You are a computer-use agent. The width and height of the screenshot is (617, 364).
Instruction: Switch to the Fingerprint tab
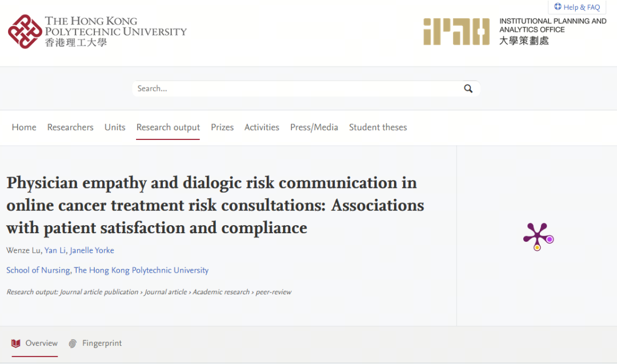point(95,343)
